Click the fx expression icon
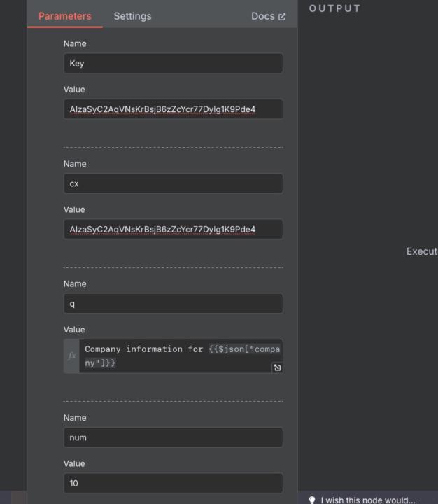438x504 pixels. pyautogui.click(x=71, y=356)
